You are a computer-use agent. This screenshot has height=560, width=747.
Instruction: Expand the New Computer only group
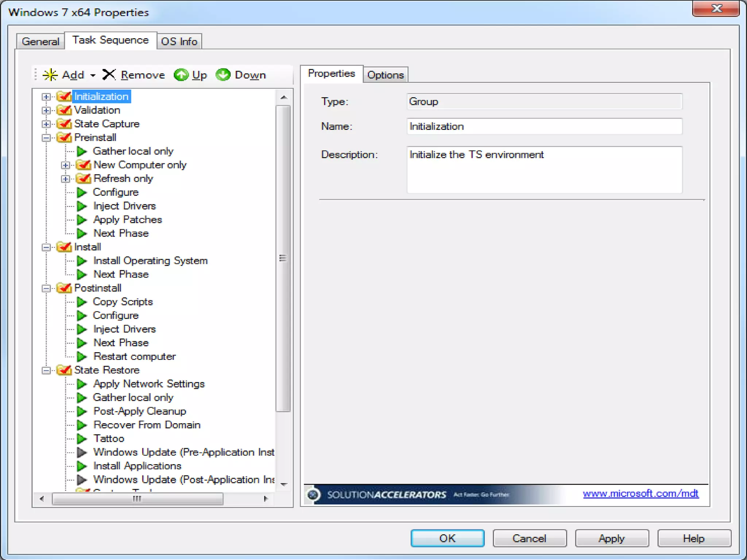(65, 165)
